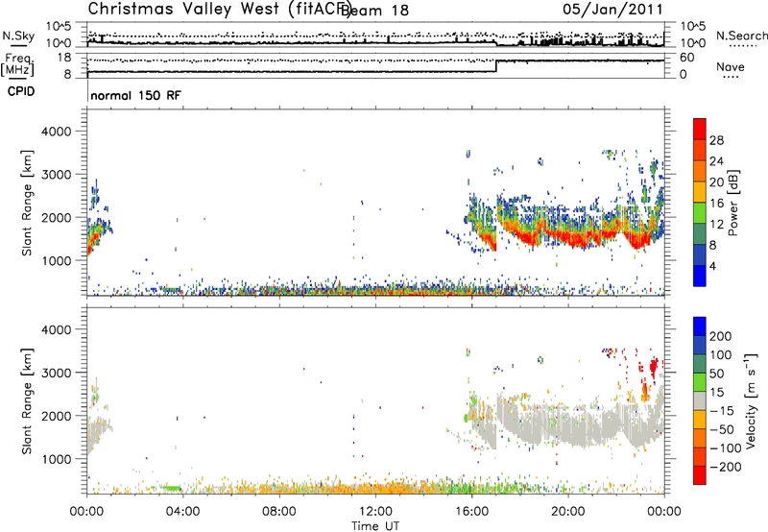This screenshot has width=768, height=532.
Task: Click the "-100" label on the velocity color bar
Action: coord(726,448)
